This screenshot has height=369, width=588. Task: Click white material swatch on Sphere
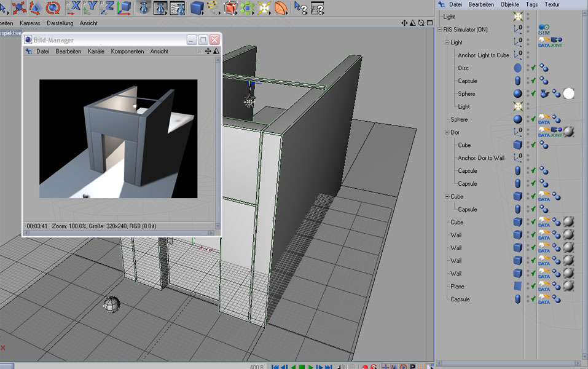(569, 93)
